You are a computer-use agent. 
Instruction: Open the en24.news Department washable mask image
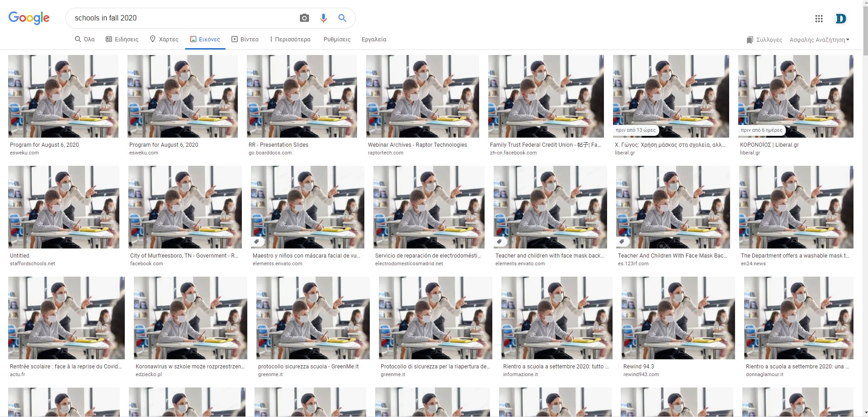tap(796, 207)
